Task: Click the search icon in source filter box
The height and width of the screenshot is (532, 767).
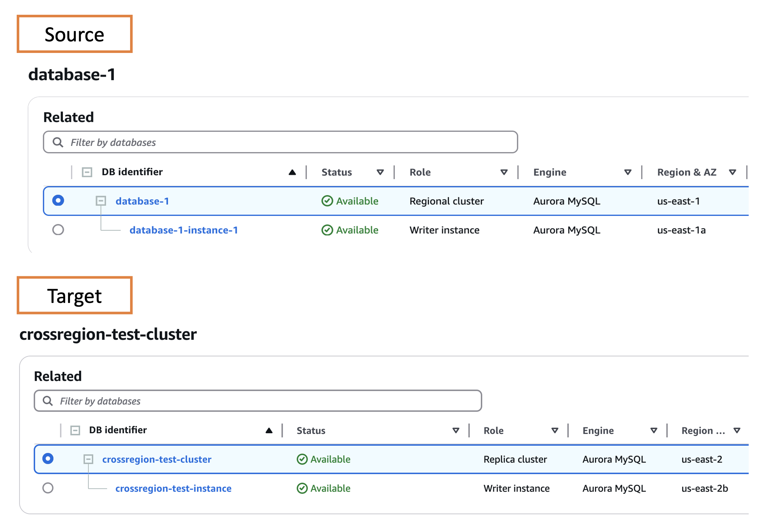Action: coord(58,142)
